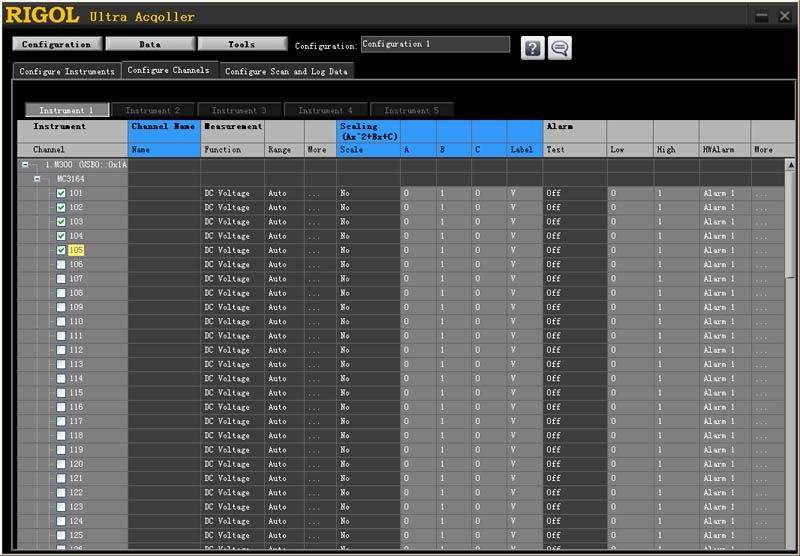Uncheck channel 103 checkbox
Screen dimensions: 800x556
61,222
